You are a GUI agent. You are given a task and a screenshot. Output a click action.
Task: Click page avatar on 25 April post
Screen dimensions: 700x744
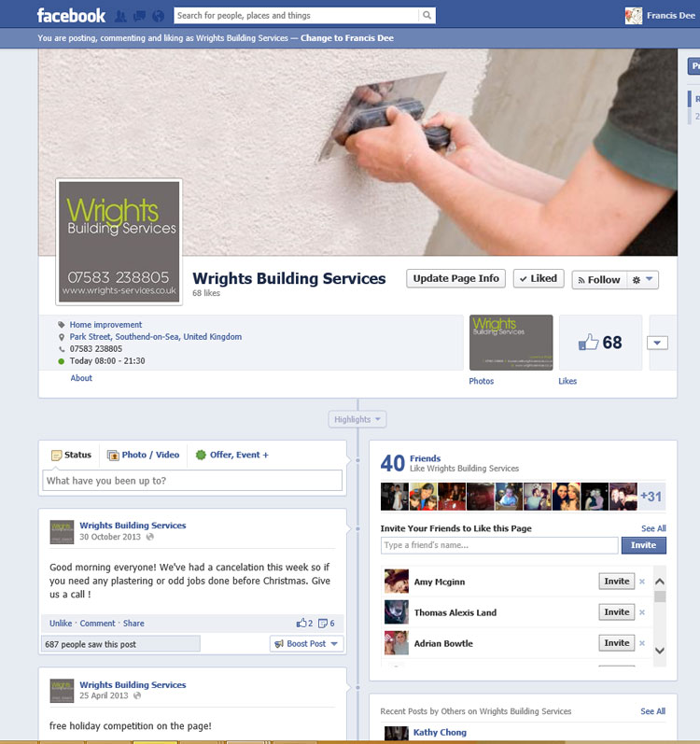[62, 691]
